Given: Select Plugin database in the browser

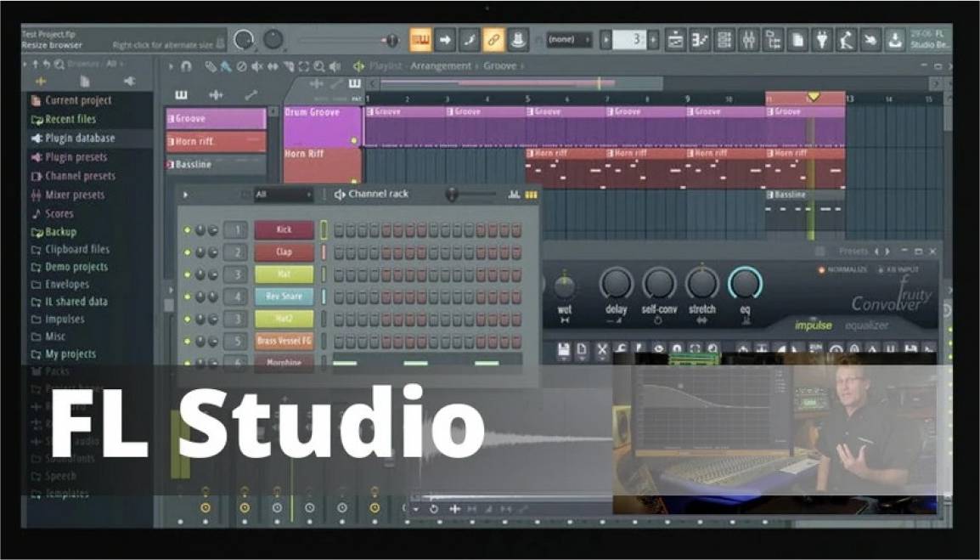Looking at the screenshot, I should click(x=80, y=138).
